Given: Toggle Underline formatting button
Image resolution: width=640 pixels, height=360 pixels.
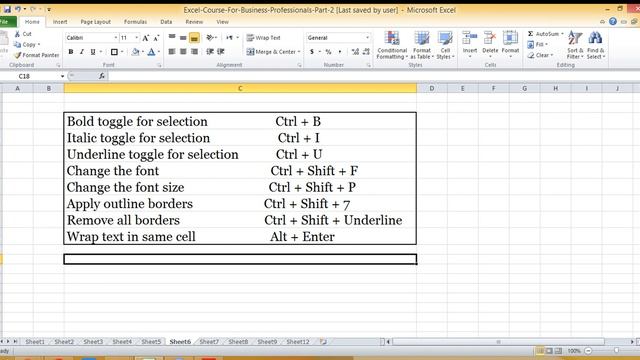Looking at the screenshot, I should tap(93, 52).
